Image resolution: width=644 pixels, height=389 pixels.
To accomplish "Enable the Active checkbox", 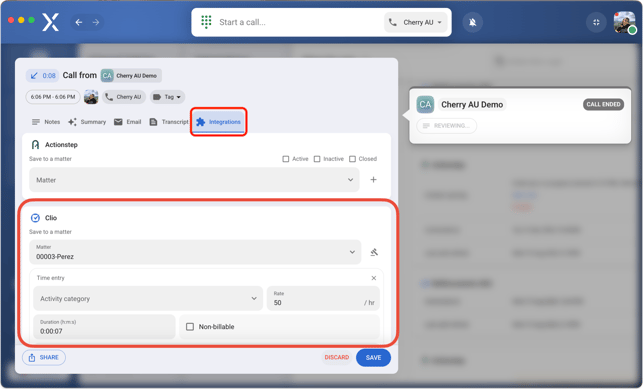I will (285, 159).
